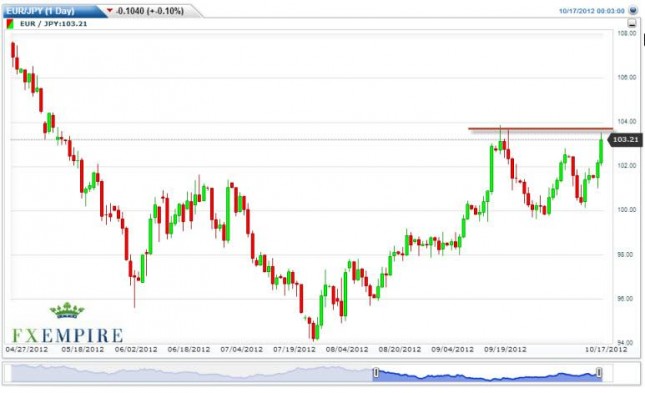Click the 10/17/2012 00:03:00 timestamp

592,11
